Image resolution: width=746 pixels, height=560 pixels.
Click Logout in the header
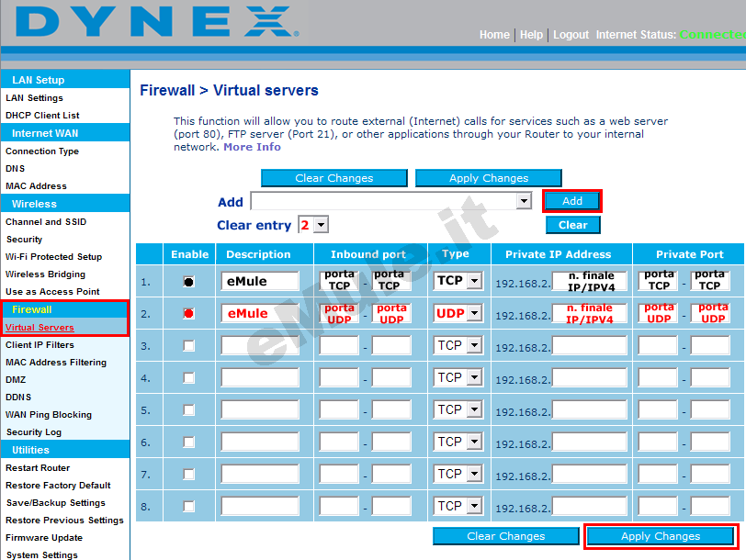tap(571, 35)
